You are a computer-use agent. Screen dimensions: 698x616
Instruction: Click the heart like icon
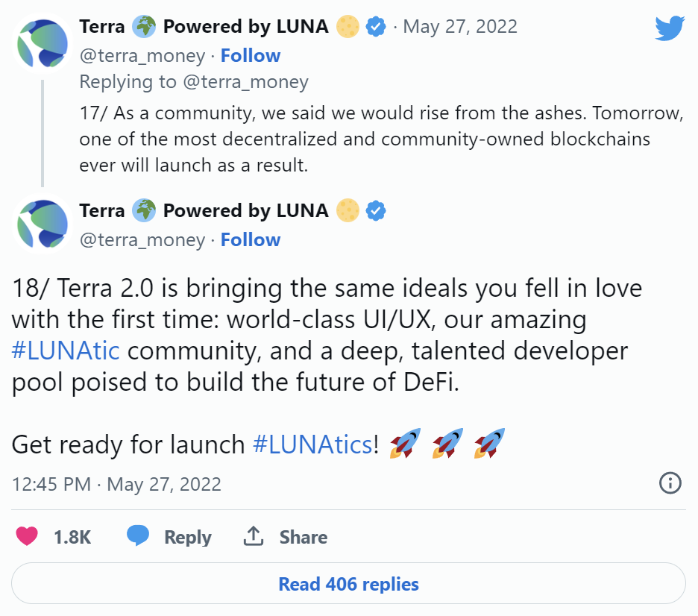click(x=27, y=536)
